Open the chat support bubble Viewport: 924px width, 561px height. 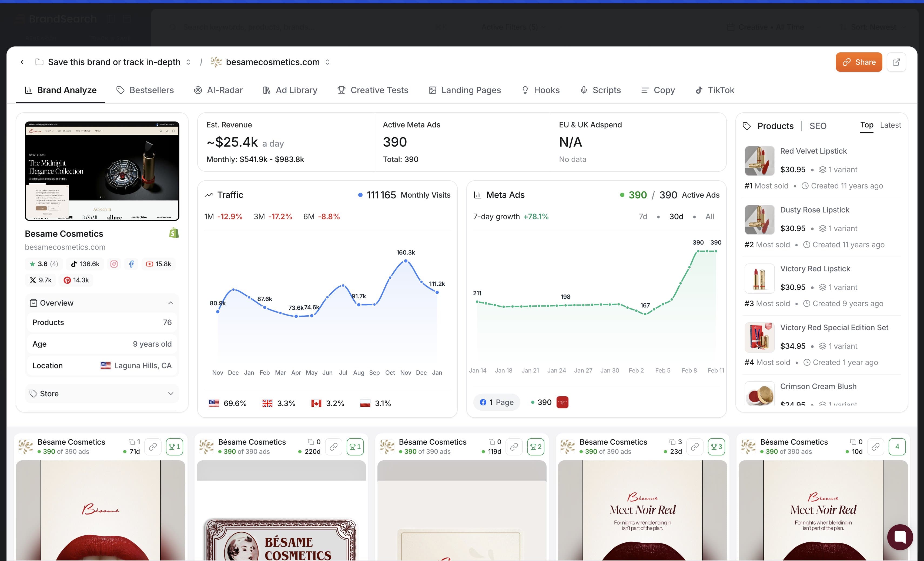point(900,537)
